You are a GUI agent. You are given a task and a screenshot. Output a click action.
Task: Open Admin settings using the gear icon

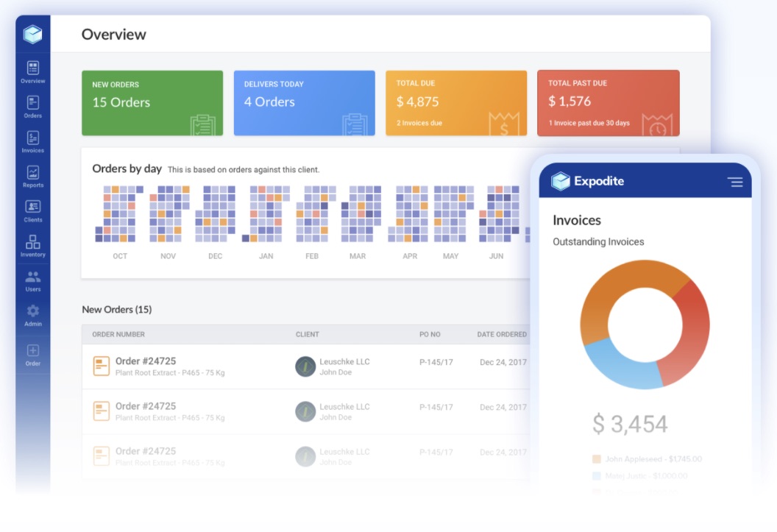click(32, 311)
